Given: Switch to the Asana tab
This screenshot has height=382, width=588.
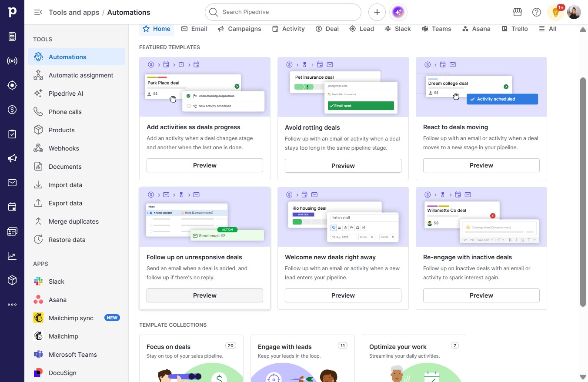Looking at the screenshot, I should 476,29.
